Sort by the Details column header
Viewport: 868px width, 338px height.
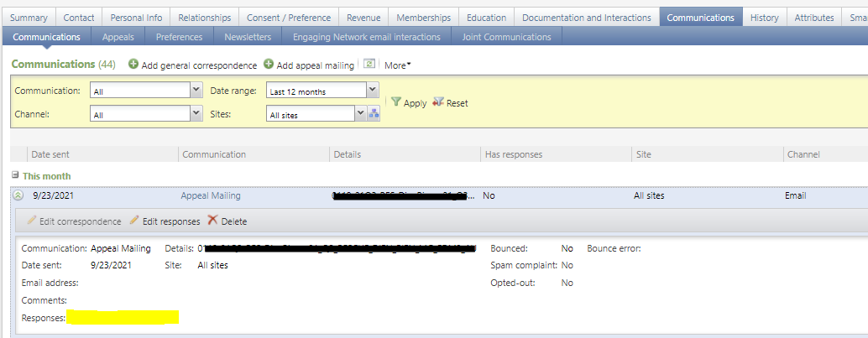click(x=405, y=154)
